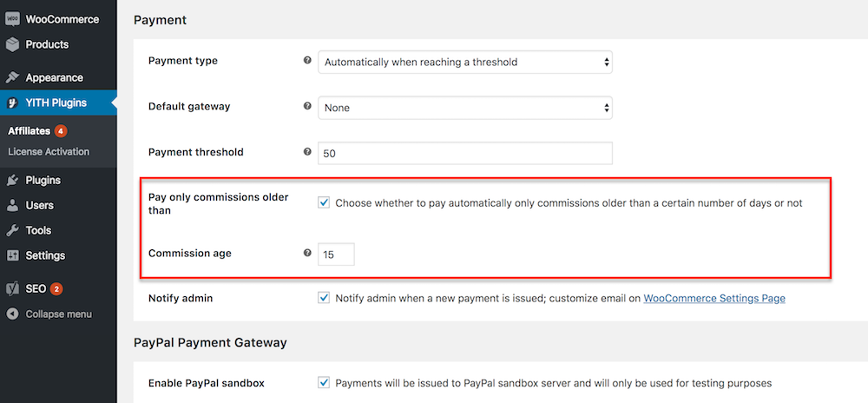Screen dimensions: 868x403
Task: Disable the Enable PayPal sandbox checkbox
Action: 324,382
